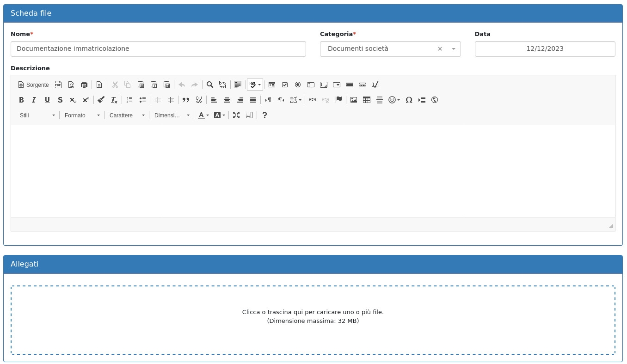627x364 pixels.
Task: Open the Carattere font menu
Action: tap(127, 115)
